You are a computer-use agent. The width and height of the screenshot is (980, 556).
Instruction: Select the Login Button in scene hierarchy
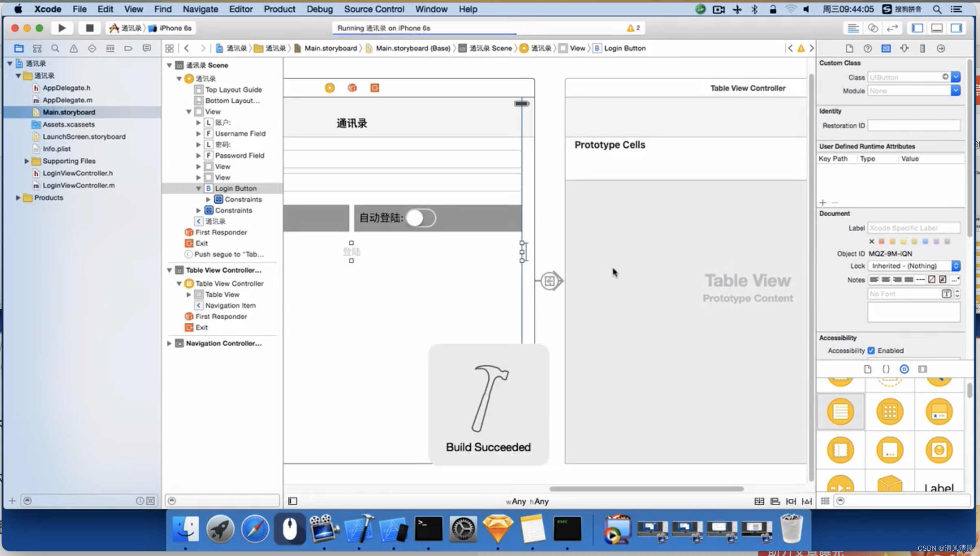click(235, 188)
